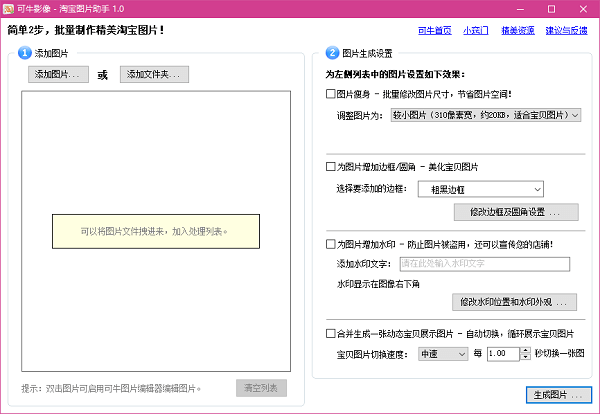Check the 为图片增加边框/圆角 option
This screenshot has height=414, width=600.
331,166
